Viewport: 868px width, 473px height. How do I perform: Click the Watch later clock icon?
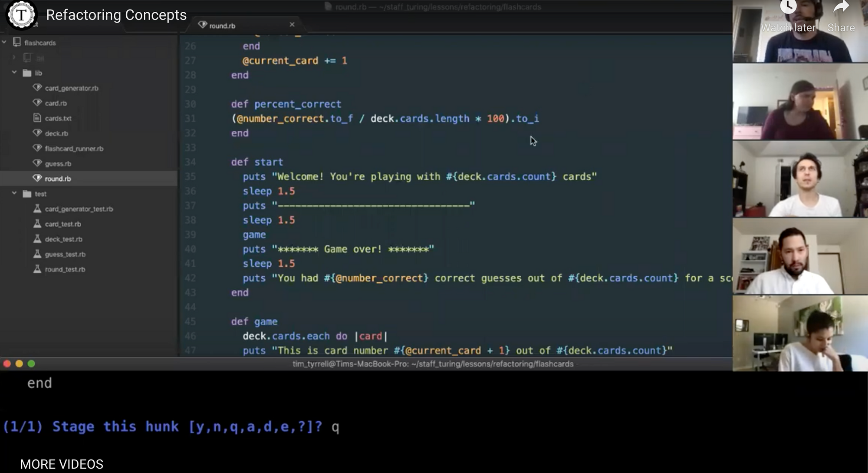click(788, 7)
